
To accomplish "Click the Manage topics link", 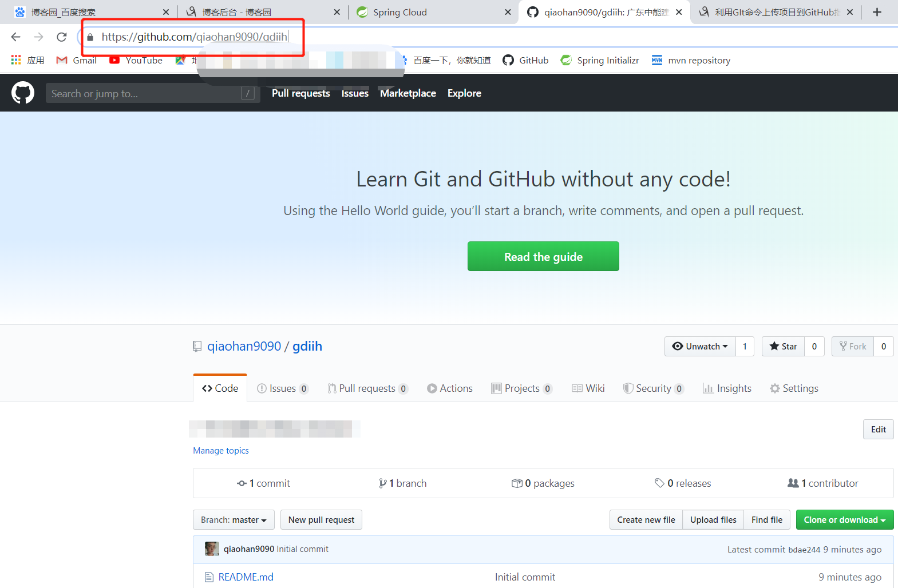I will [x=221, y=451].
